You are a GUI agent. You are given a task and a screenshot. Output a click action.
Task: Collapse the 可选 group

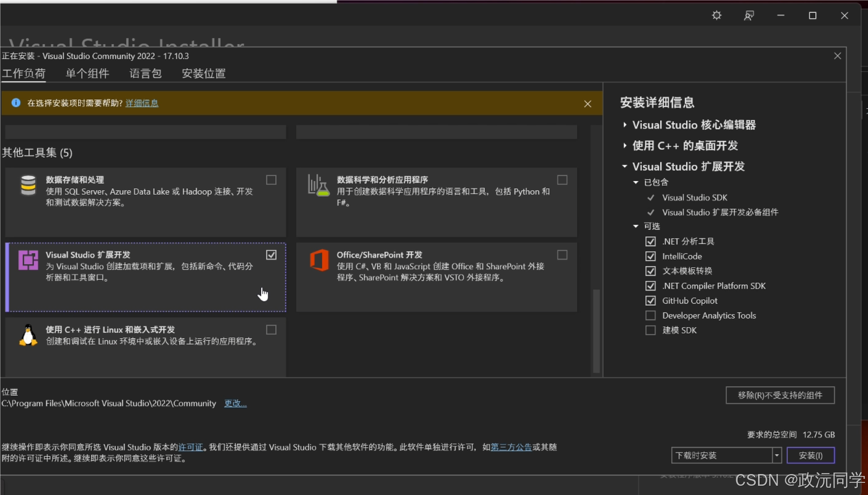(636, 226)
